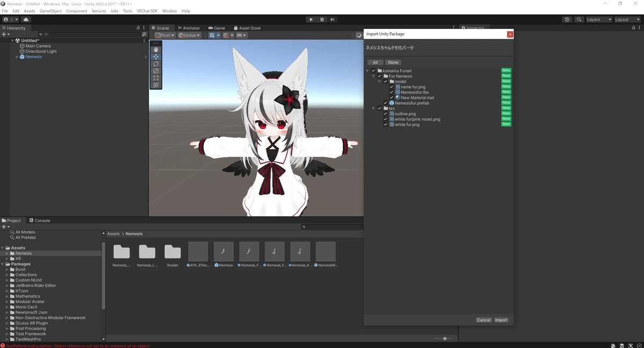The image size is (644, 348).
Task: Click the Import button
Action: pyautogui.click(x=501, y=320)
